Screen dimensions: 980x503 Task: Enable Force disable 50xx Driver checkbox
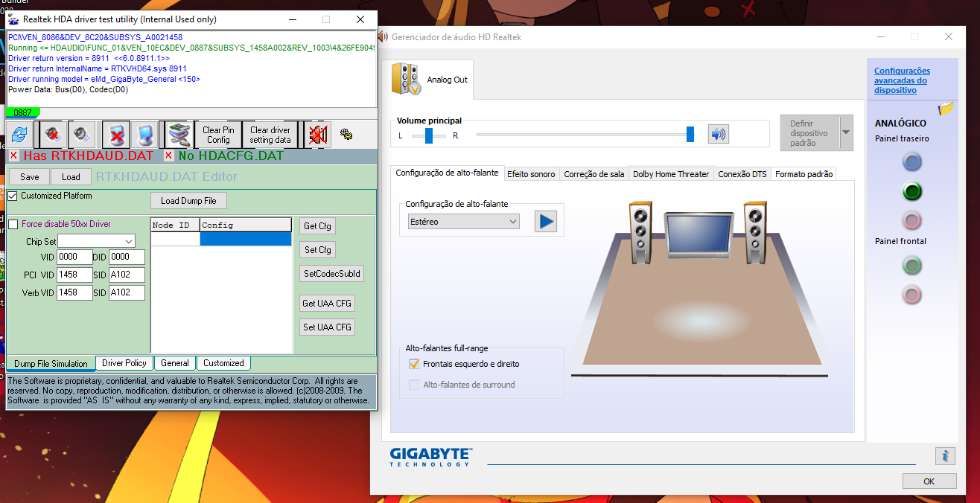tap(13, 224)
